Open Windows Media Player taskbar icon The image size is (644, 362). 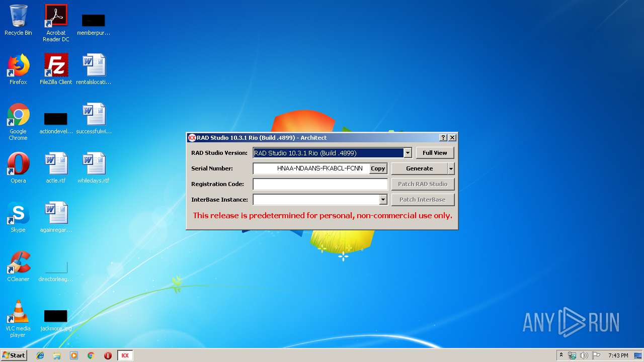(74, 355)
